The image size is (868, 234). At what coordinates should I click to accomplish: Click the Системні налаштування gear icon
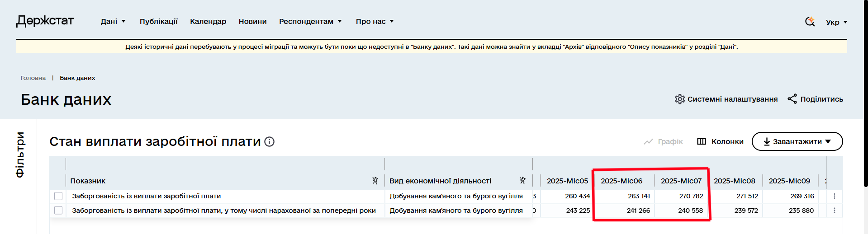(679, 99)
